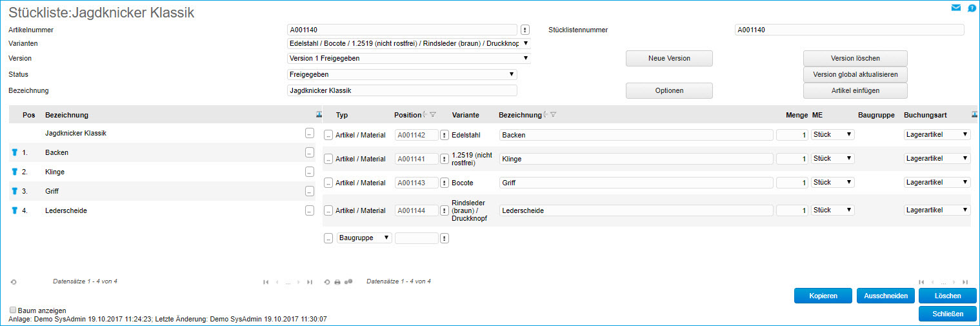
Task: Click the print icon below the table
Action: pyautogui.click(x=337, y=282)
